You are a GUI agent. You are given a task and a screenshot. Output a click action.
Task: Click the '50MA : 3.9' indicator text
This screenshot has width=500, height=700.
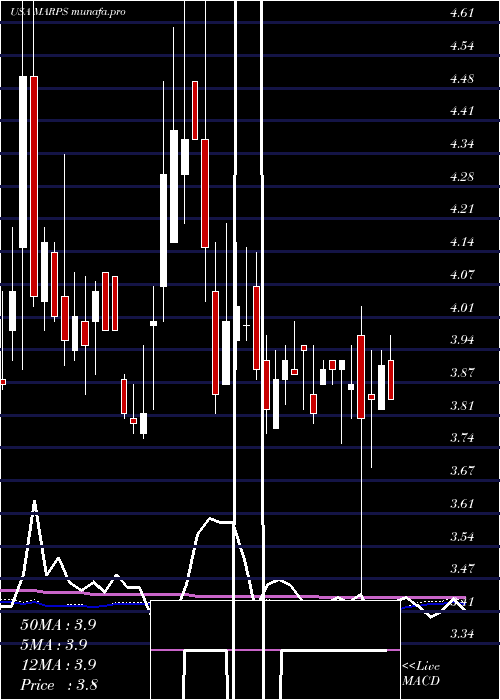[x=58, y=625]
